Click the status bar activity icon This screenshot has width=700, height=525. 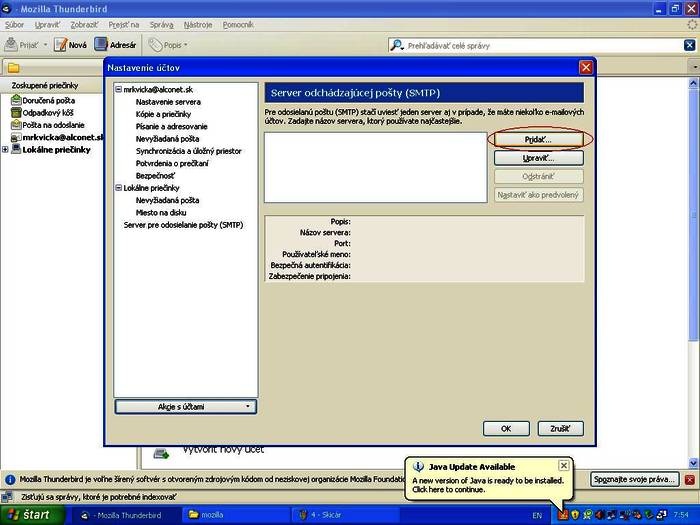tap(7, 497)
